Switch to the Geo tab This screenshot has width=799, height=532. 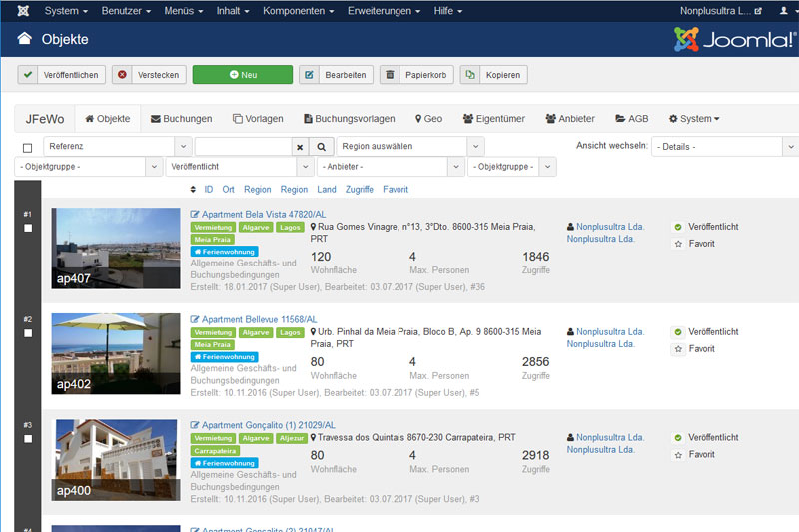click(428, 118)
